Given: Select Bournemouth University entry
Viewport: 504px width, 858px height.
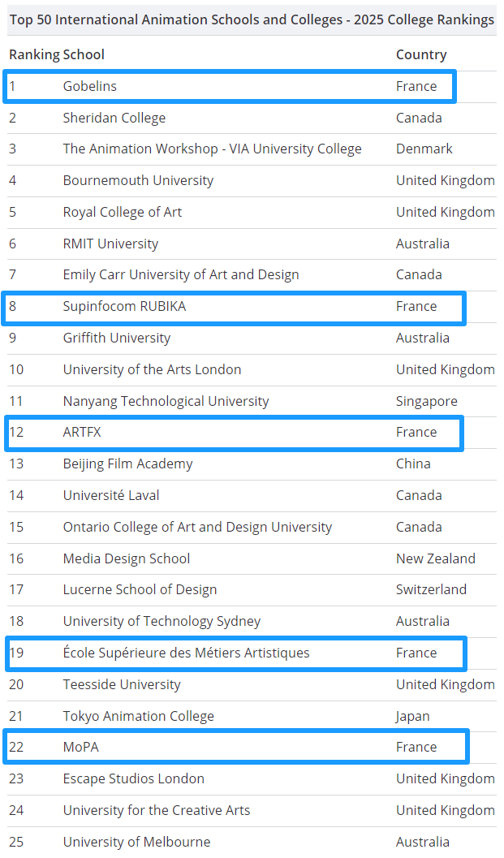Looking at the screenshot, I should tap(138, 180).
